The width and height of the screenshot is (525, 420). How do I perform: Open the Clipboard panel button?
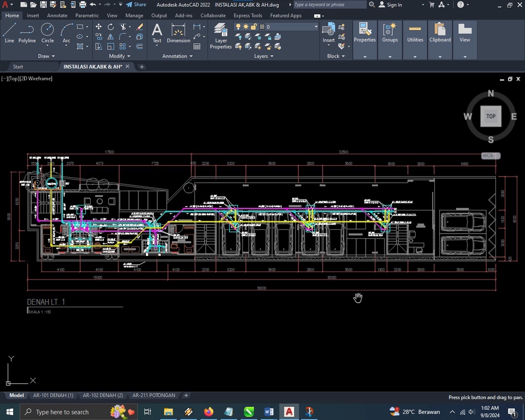440,33
